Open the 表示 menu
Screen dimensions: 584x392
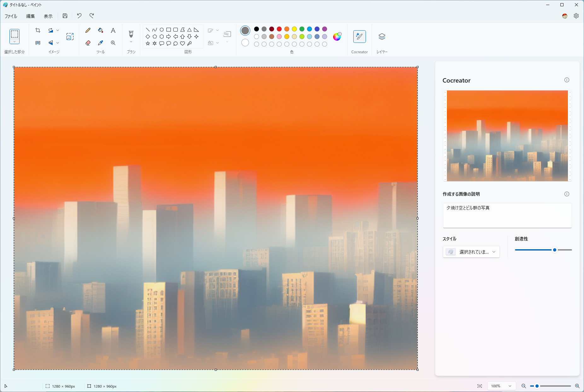(x=48, y=16)
